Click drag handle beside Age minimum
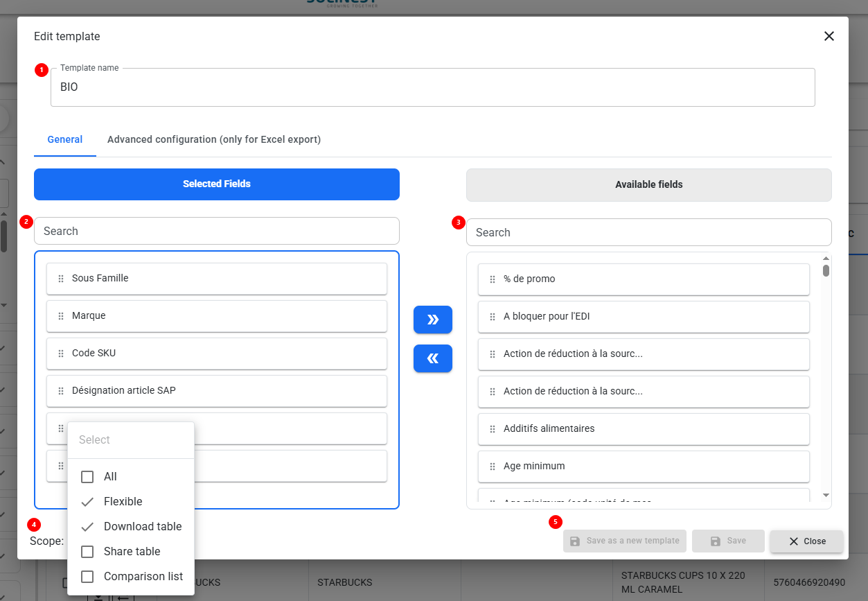Image resolution: width=868 pixels, height=601 pixels. [x=493, y=467]
